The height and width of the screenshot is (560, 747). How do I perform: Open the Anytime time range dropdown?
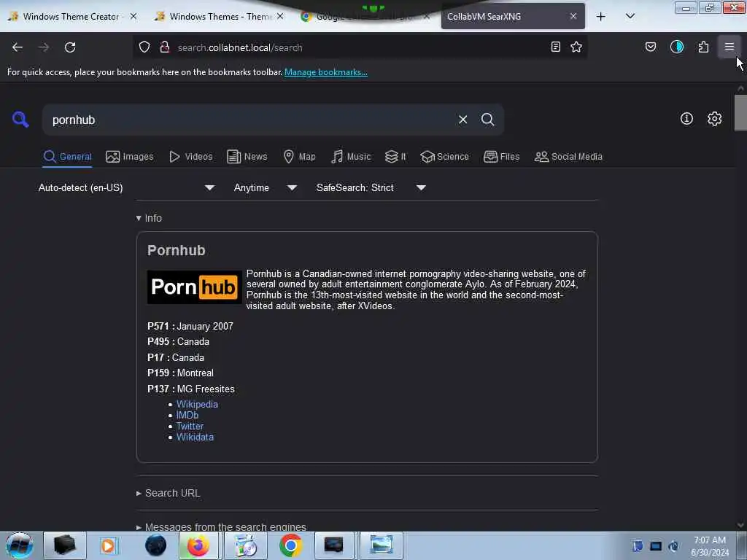(266, 187)
